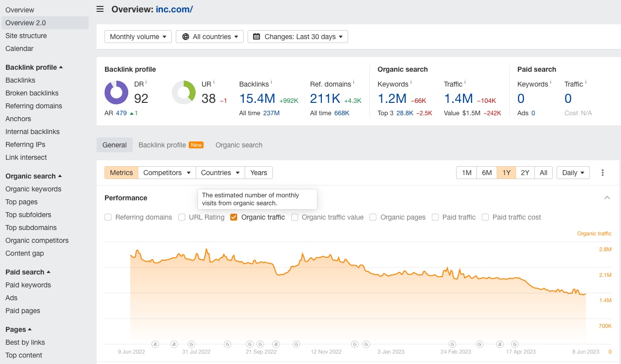Collapse the Paid search sidebar section
Screen dimensions: 621x364
[x=28, y=272]
